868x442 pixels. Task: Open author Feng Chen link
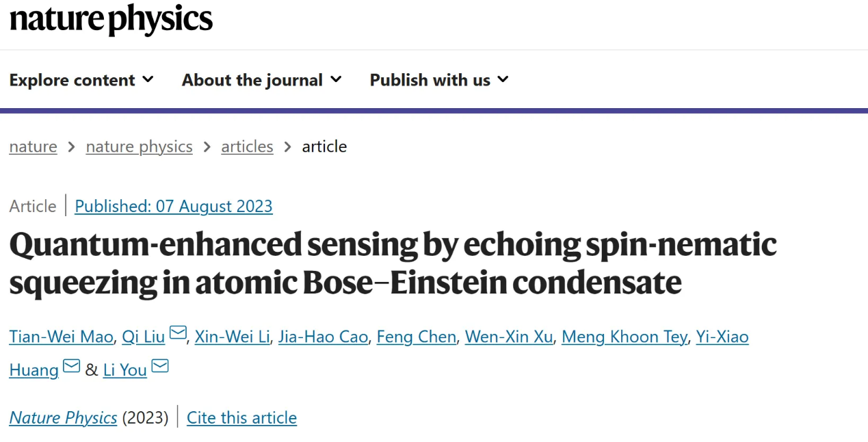416,337
